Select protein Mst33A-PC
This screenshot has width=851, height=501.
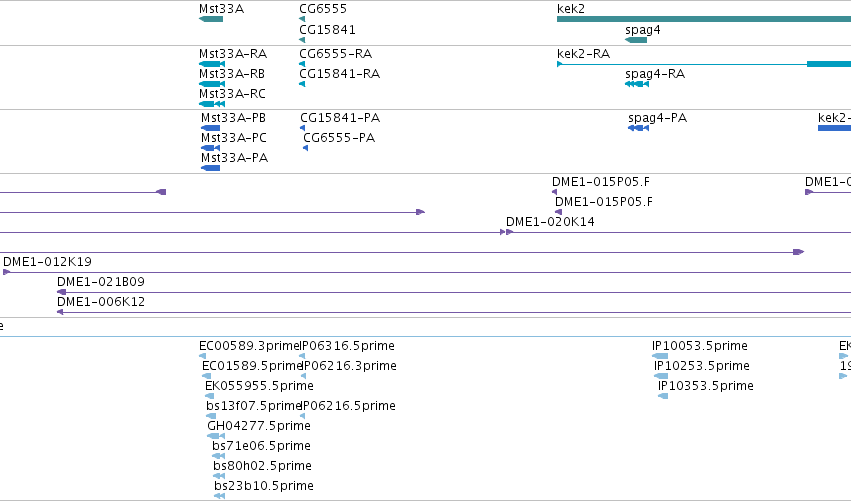coord(211,148)
